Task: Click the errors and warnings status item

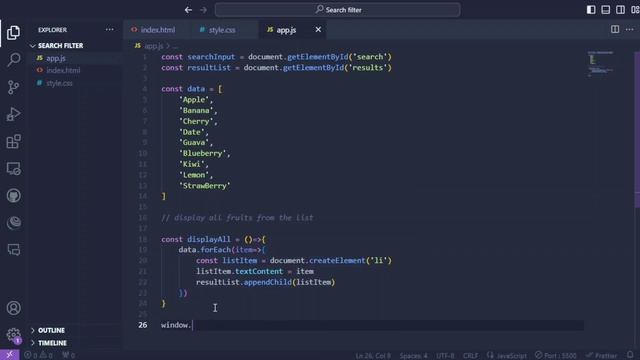Action: 38,355
